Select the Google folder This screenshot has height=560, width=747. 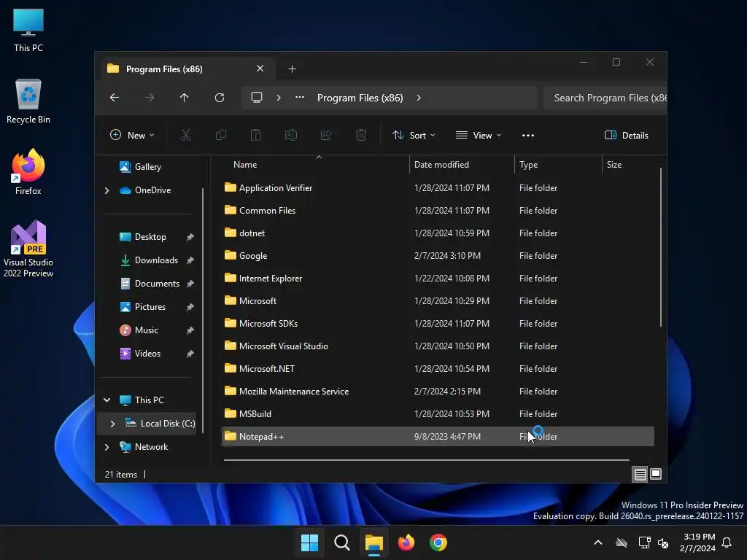[438, 256]
